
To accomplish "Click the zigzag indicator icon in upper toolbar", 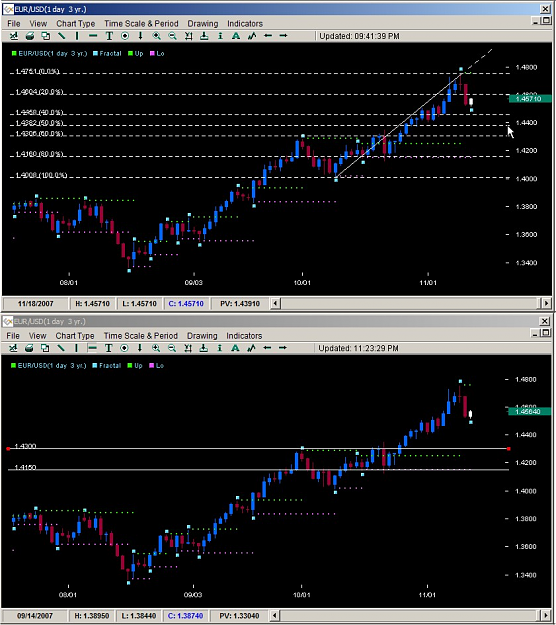I will point(252,36).
